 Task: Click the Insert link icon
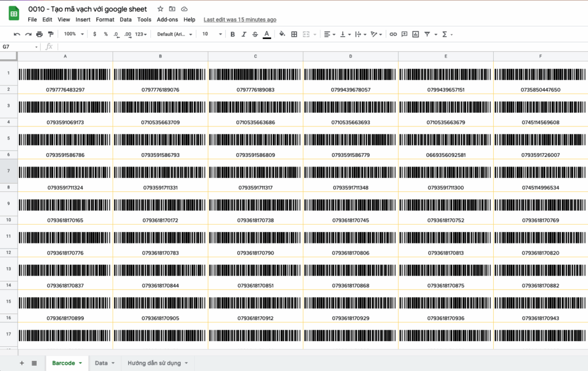click(393, 34)
